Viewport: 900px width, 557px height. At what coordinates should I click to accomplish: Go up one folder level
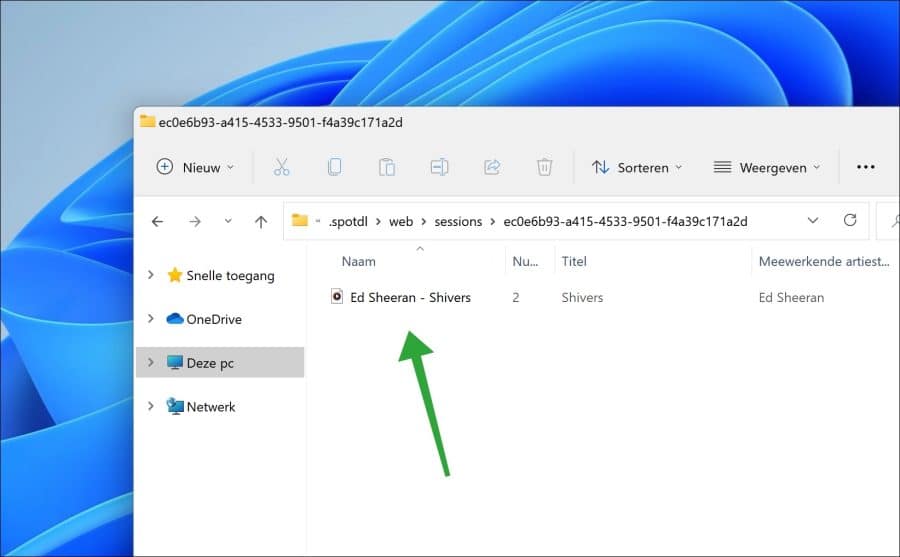click(261, 222)
